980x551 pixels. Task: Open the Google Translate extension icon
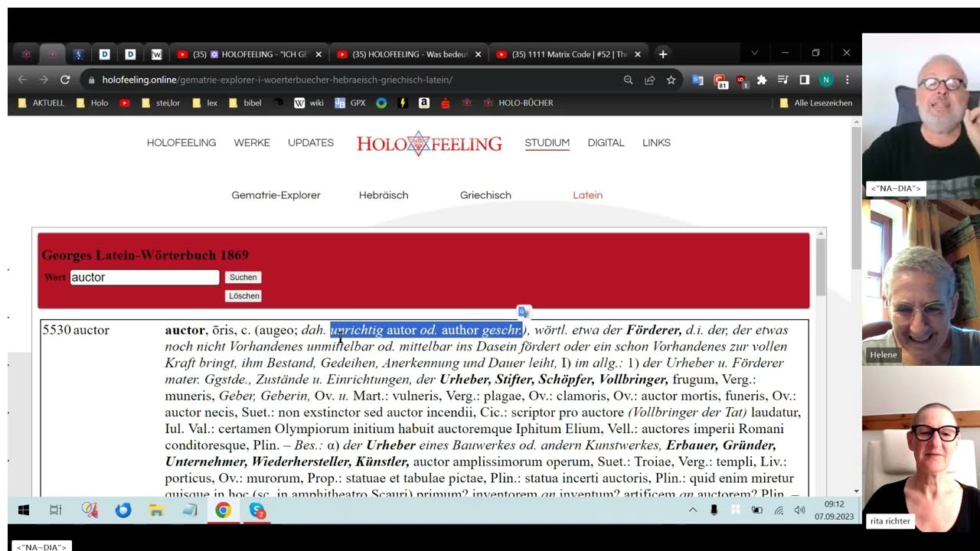pyautogui.click(x=697, y=80)
